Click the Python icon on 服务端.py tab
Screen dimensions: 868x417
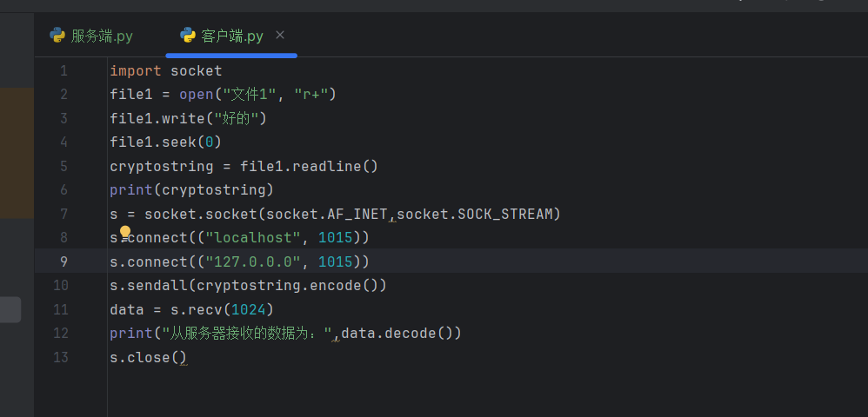pos(57,36)
